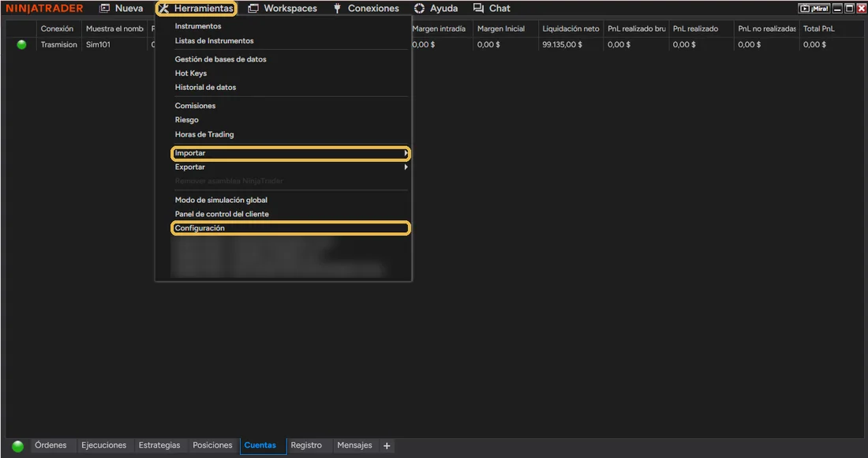Switch to the Órdenes tab
The image size is (868, 458).
click(51, 445)
